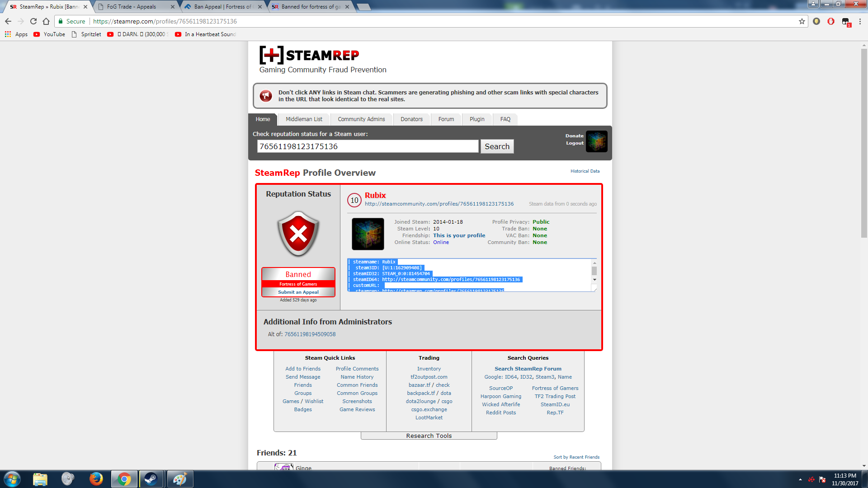
Task: Bookmark this page with star icon
Action: click(802, 21)
